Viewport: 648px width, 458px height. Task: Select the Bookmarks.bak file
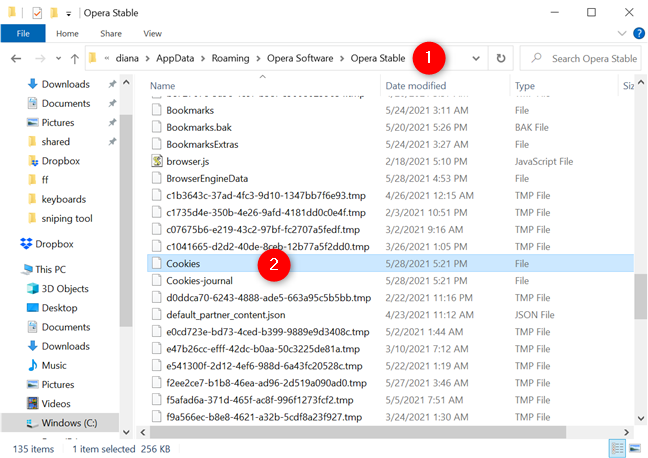(x=199, y=127)
